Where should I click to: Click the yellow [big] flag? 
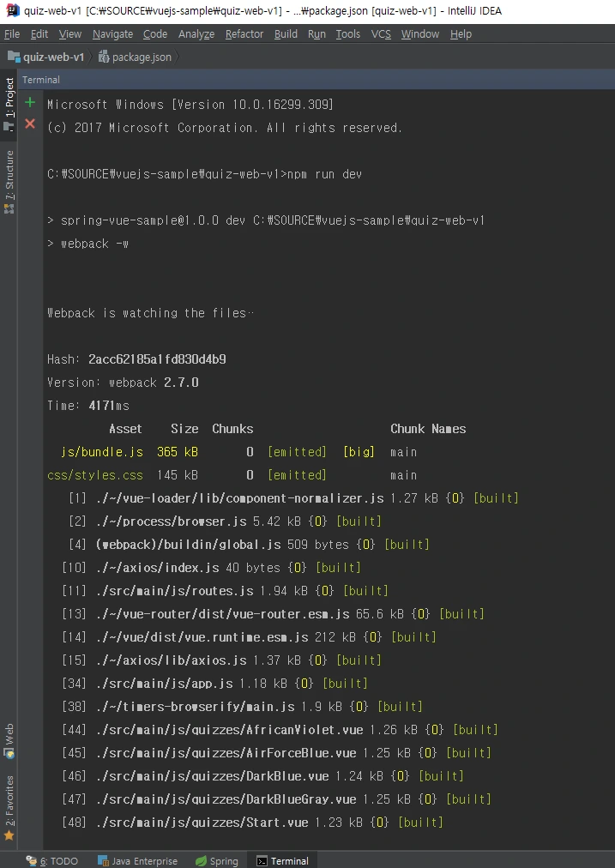(x=359, y=452)
